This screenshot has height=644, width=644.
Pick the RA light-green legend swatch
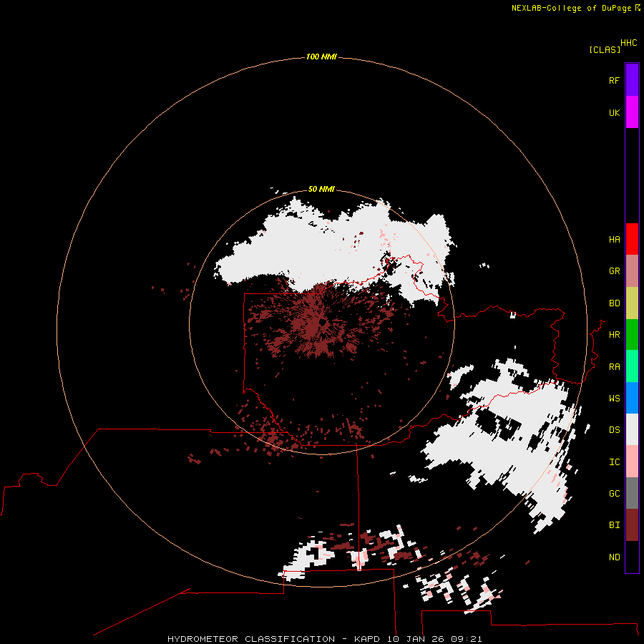coord(632,366)
